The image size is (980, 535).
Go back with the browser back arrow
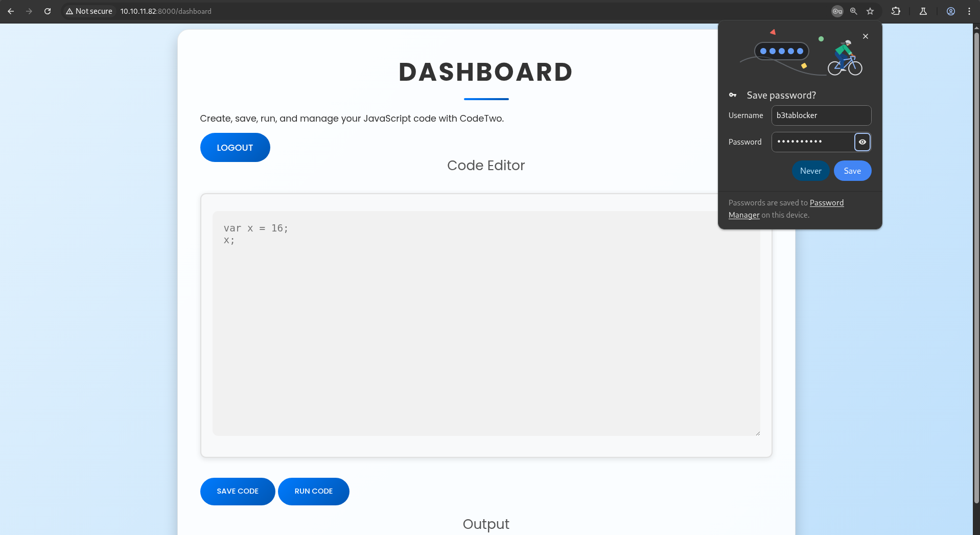point(11,11)
